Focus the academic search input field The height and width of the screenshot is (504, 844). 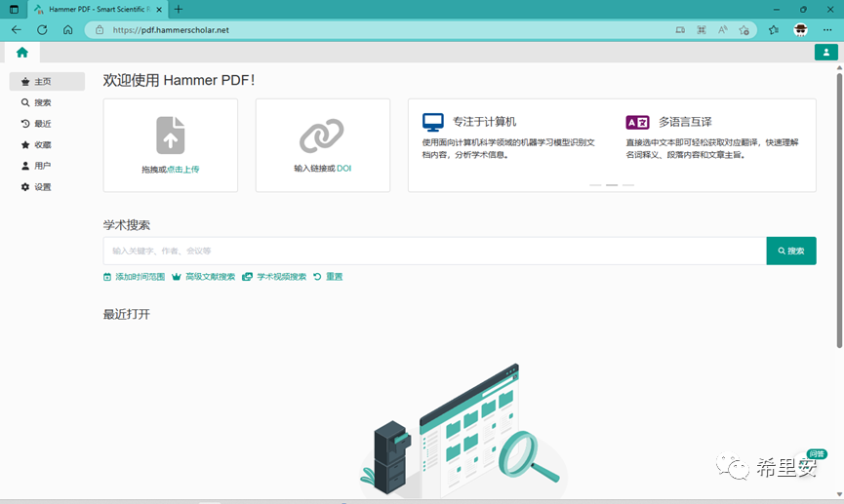click(435, 251)
